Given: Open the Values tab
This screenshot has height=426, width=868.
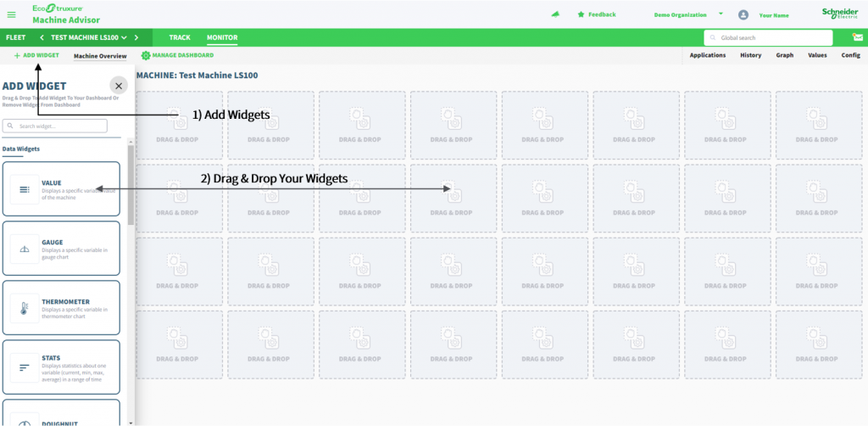Looking at the screenshot, I should (x=818, y=55).
